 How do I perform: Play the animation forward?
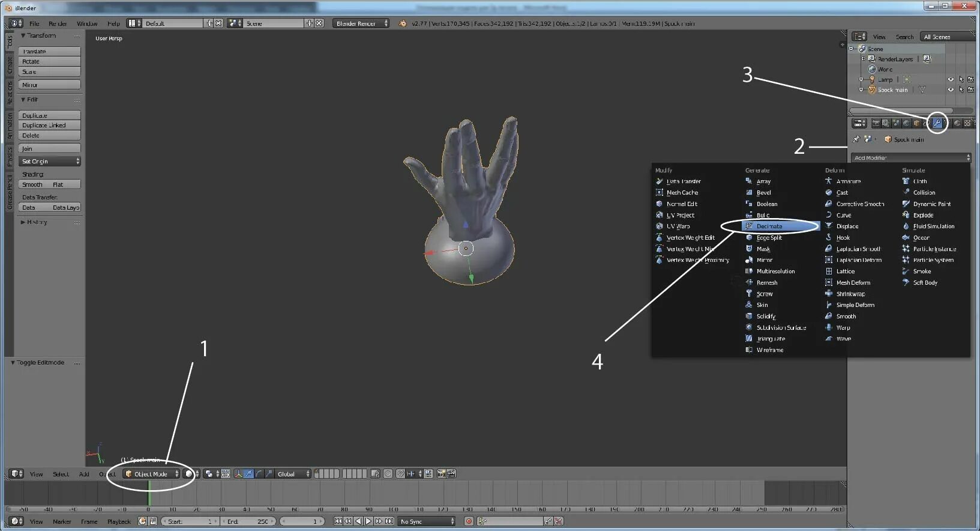pos(368,521)
